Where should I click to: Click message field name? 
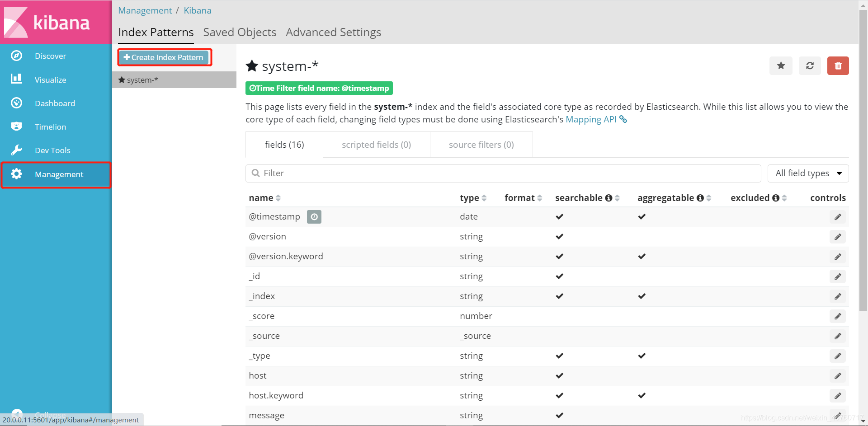tap(266, 416)
